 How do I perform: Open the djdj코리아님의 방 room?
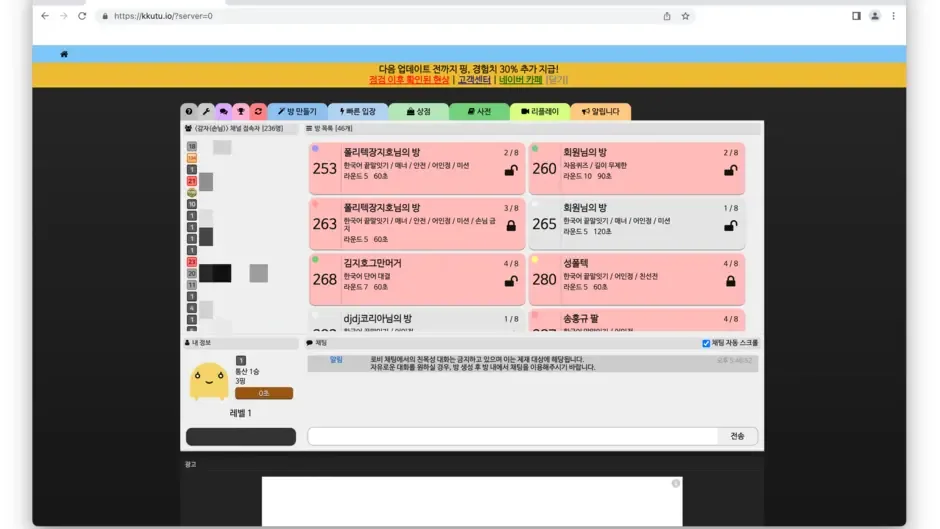[x=417, y=321]
